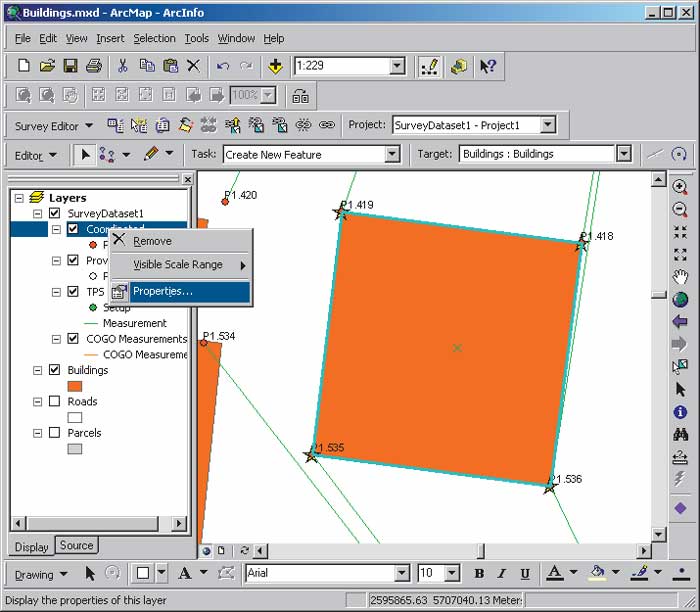
Task: Select the Identify info tool
Action: (680, 412)
